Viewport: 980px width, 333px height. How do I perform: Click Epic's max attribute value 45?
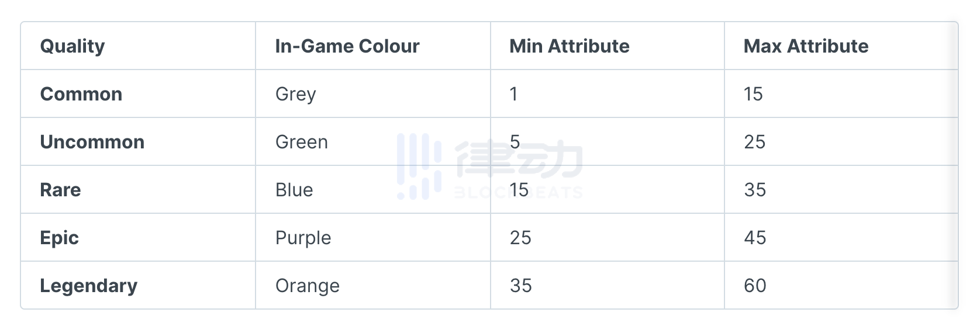click(x=755, y=238)
